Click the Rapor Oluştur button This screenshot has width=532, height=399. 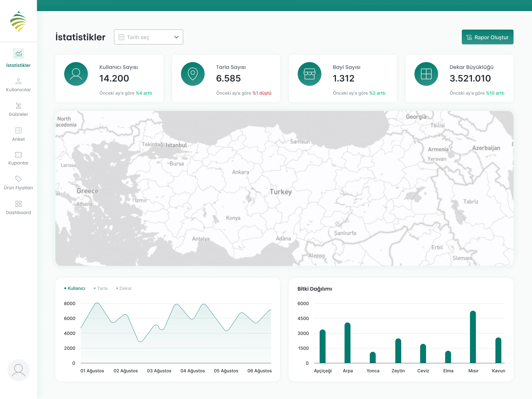coord(487,37)
